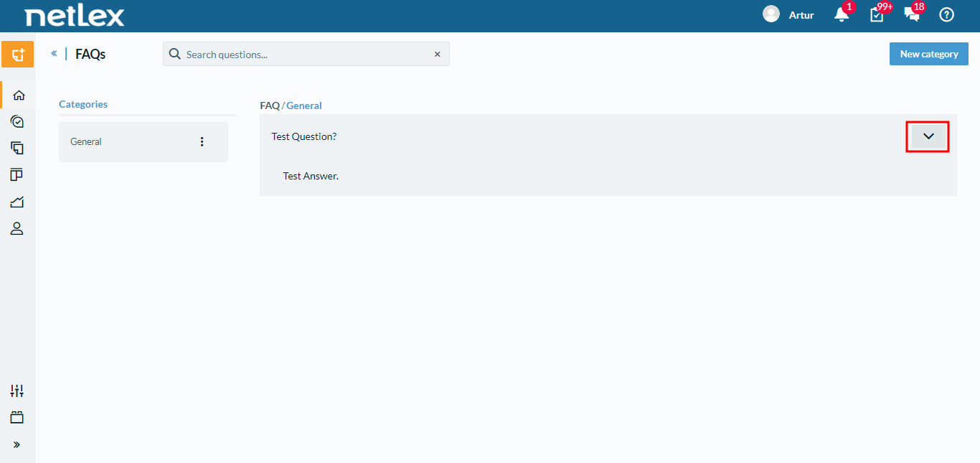Open the three-dot menu for General category

point(202,141)
